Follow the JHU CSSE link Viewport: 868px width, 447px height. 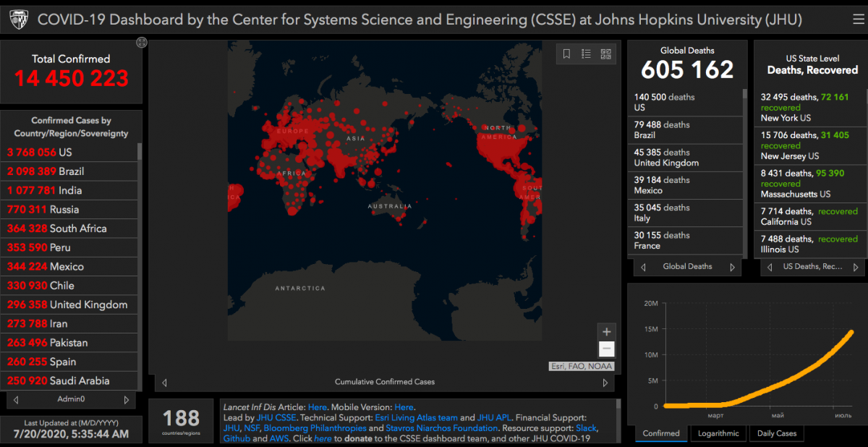276,417
